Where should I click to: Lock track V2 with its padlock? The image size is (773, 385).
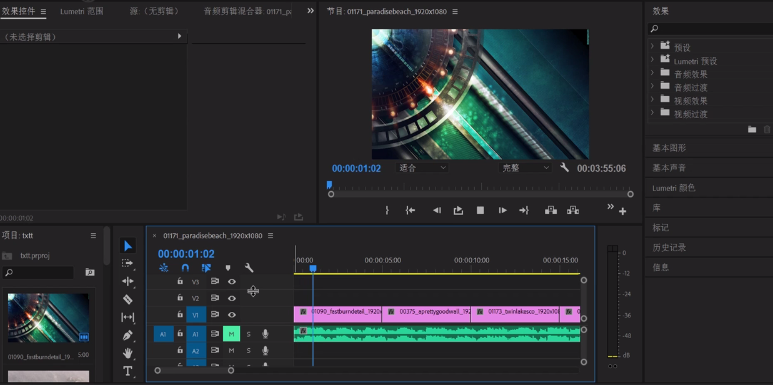(180, 298)
